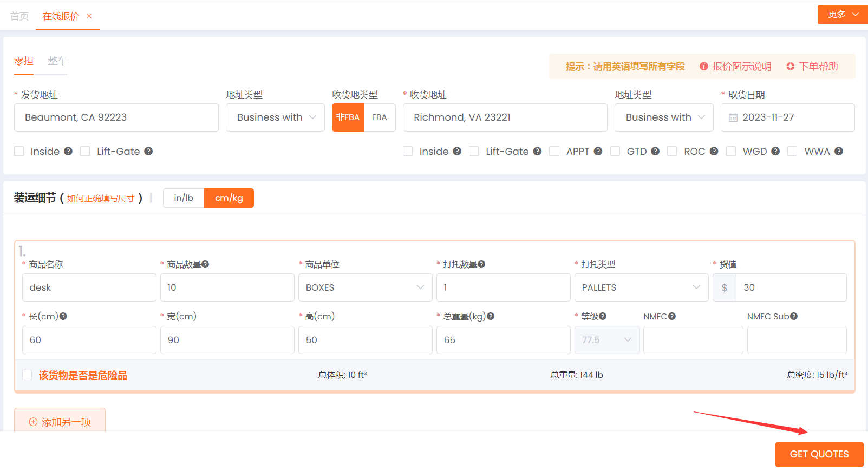Click the info icon beside WWA option
This screenshot has height=471, width=868.
click(839, 152)
